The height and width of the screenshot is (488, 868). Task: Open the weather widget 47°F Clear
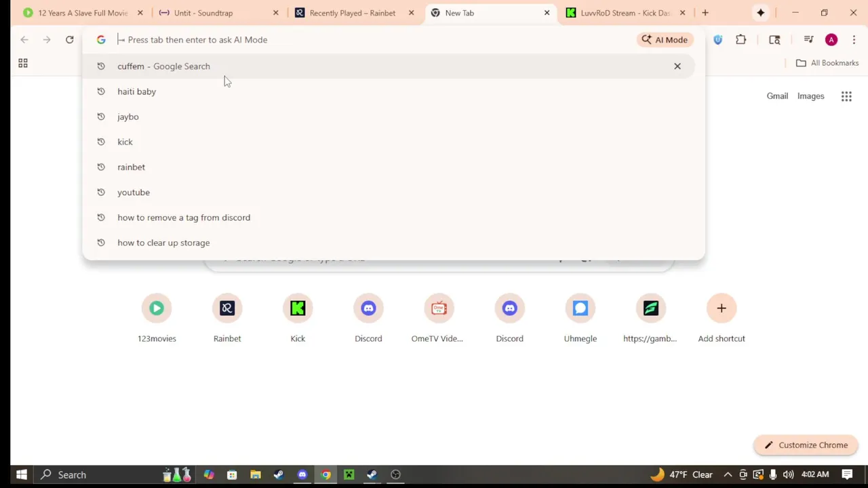tap(682, 474)
